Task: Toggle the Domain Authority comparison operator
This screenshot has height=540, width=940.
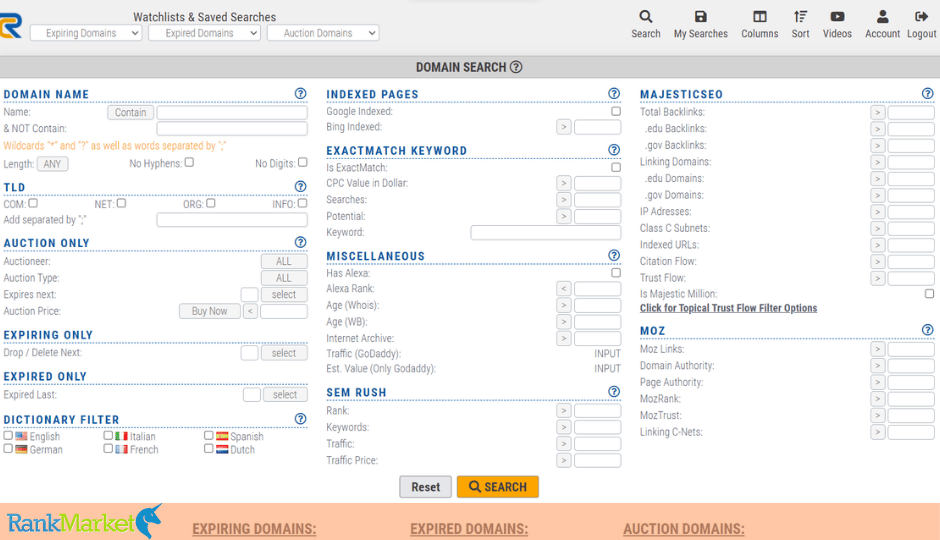Action: pyautogui.click(x=878, y=366)
